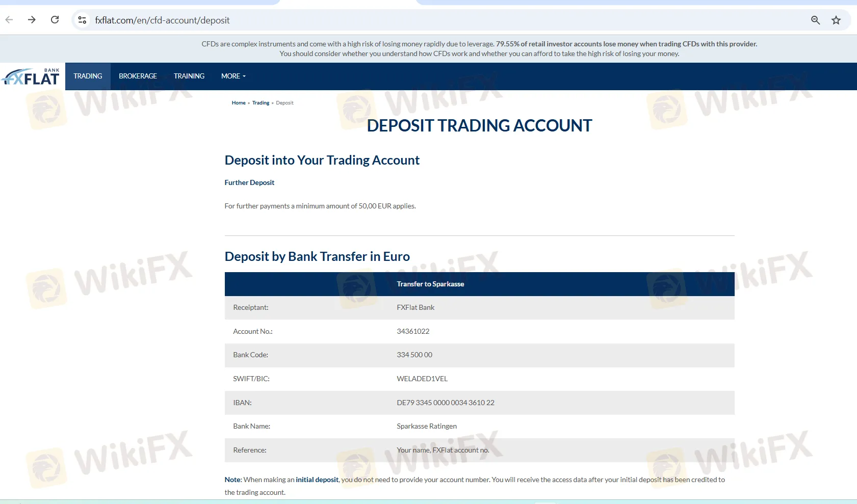Image resolution: width=857 pixels, height=504 pixels.
Task: Click the Trading breadcrumb link
Action: pyautogui.click(x=261, y=102)
